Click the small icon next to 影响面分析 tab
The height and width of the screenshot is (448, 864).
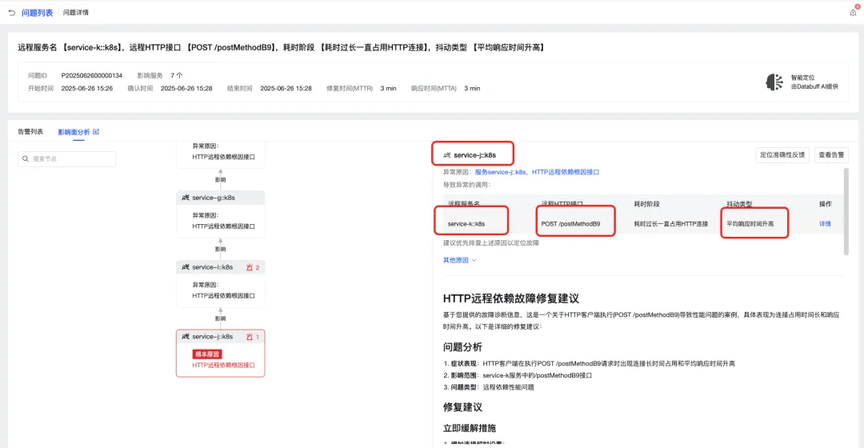click(96, 132)
